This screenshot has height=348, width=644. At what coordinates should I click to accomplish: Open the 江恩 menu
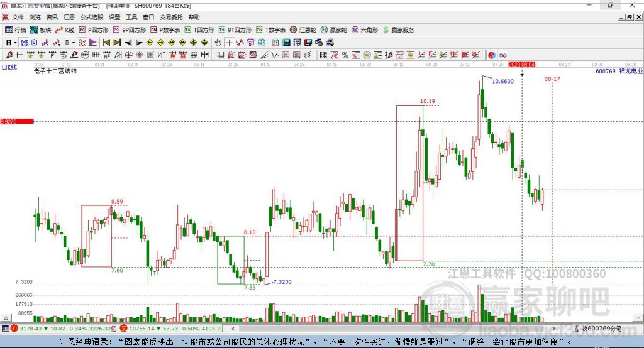point(69,17)
